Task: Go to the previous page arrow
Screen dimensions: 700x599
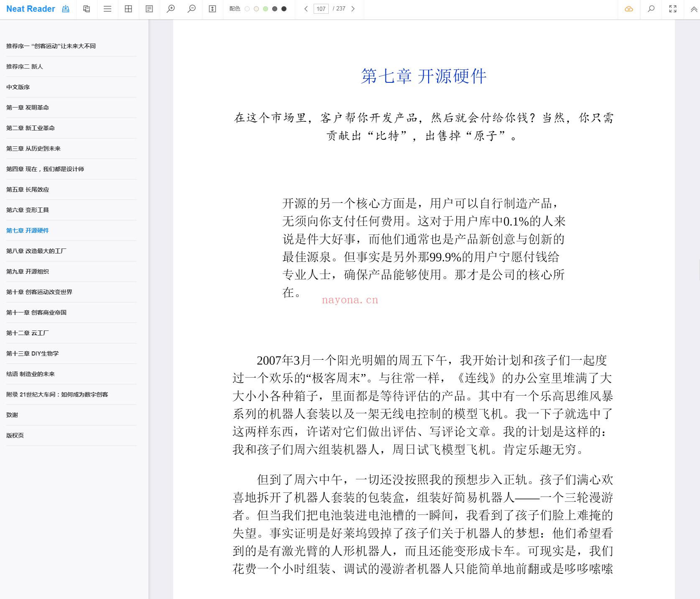Action: click(306, 9)
